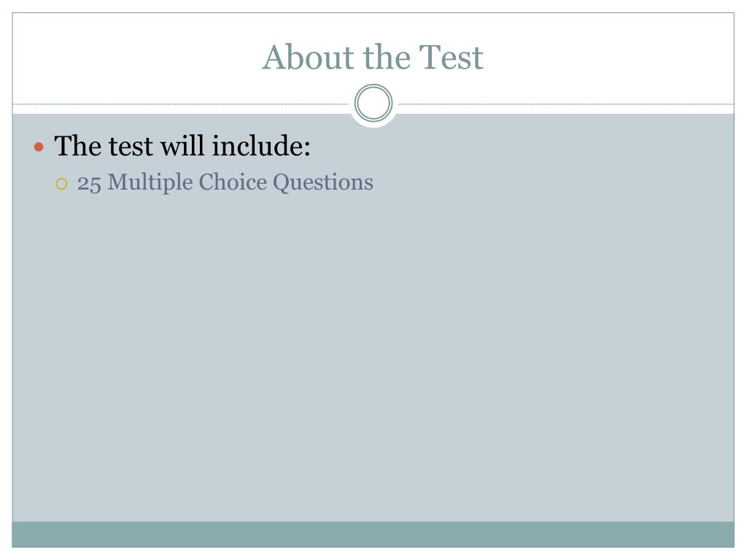The height and width of the screenshot is (560, 747).
Task: Click the word "Questions" in the sub-bullet
Action: pyautogui.click(x=323, y=183)
